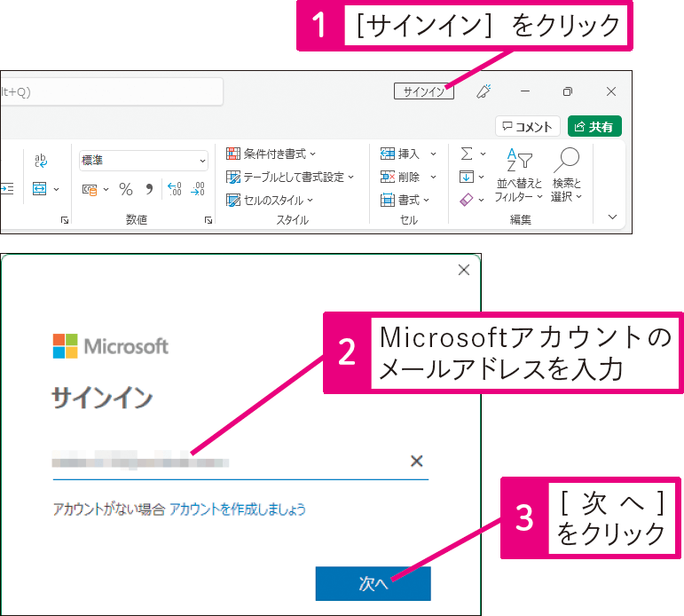Click the AutoSum sigma icon
684x616 pixels.
pyautogui.click(x=467, y=154)
